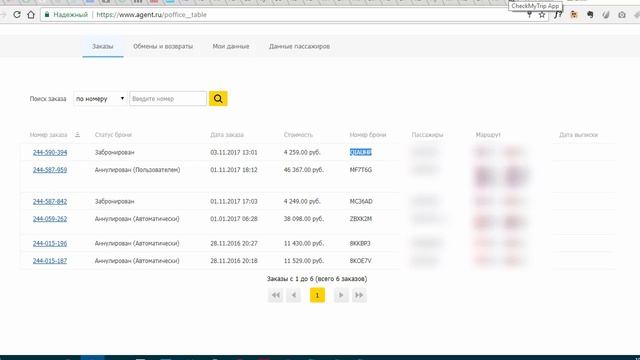Open the camera screenshot extension icon
This screenshot has width=640, height=360.
(622, 15)
